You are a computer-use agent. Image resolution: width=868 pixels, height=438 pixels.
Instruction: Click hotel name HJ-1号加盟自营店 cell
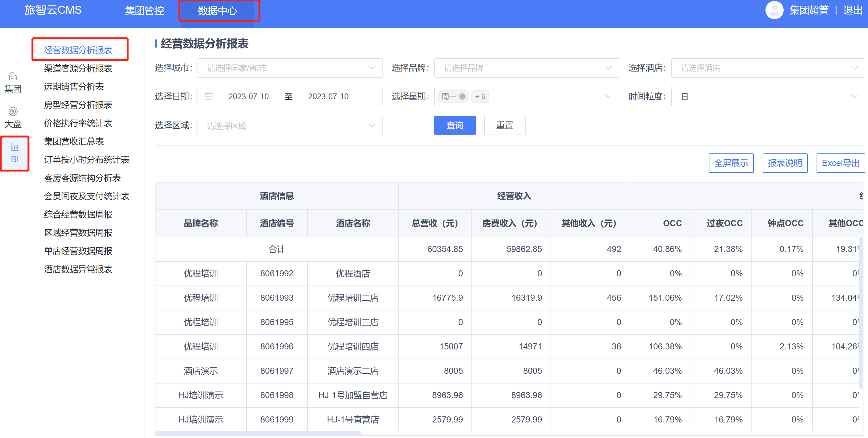click(353, 395)
